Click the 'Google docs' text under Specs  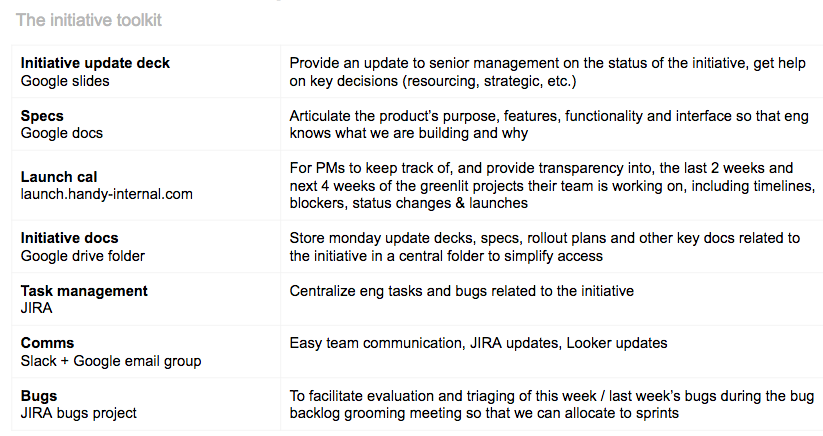coord(61,133)
